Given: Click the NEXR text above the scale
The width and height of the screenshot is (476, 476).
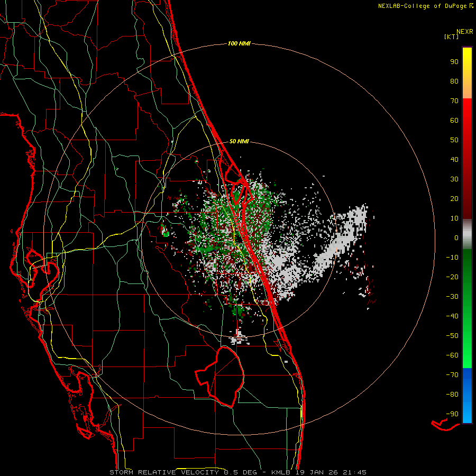Looking at the screenshot, I should tap(464, 32).
